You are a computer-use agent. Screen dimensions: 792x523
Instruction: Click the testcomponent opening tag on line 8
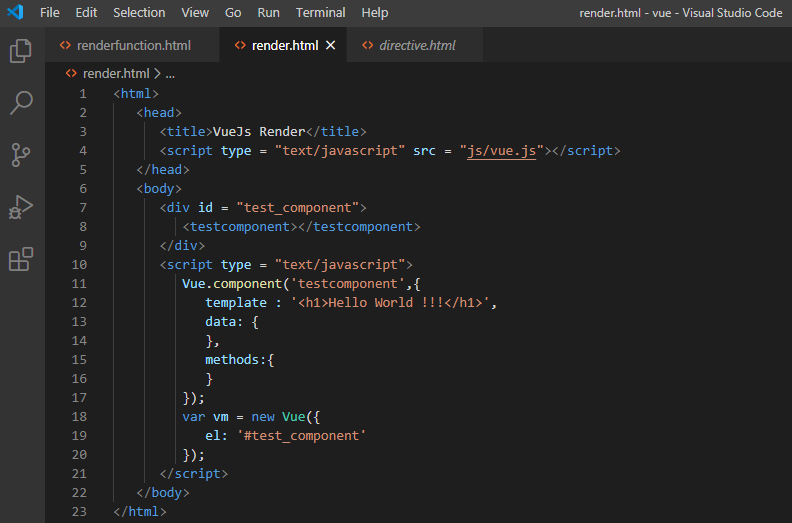click(240, 227)
